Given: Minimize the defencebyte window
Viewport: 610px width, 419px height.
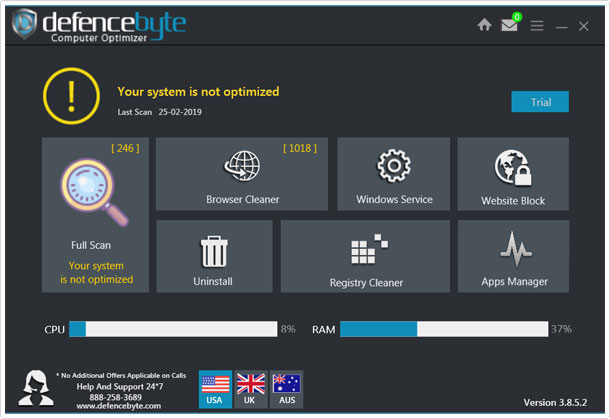Looking at the screenshot, I should tap(561, 27).
